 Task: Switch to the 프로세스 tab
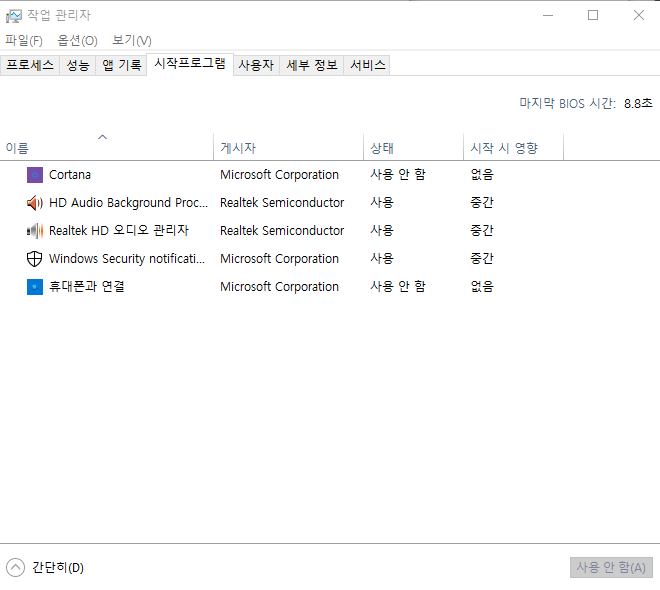point(30,65)
